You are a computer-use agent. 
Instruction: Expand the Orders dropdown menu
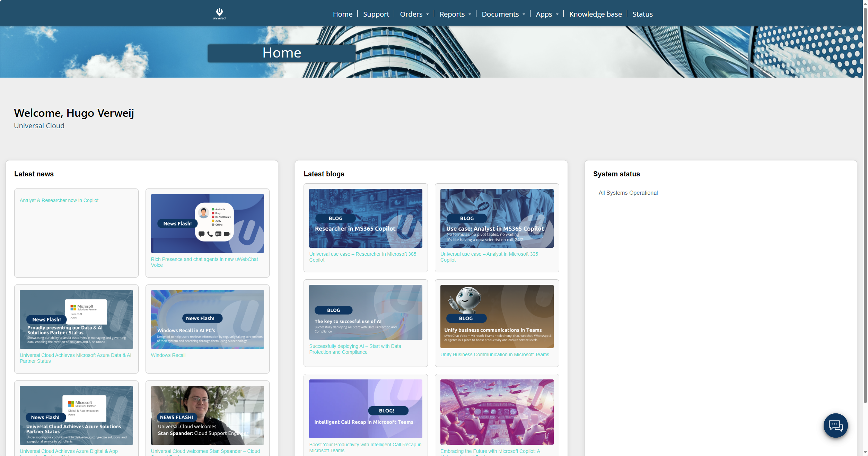click(414, 14)
